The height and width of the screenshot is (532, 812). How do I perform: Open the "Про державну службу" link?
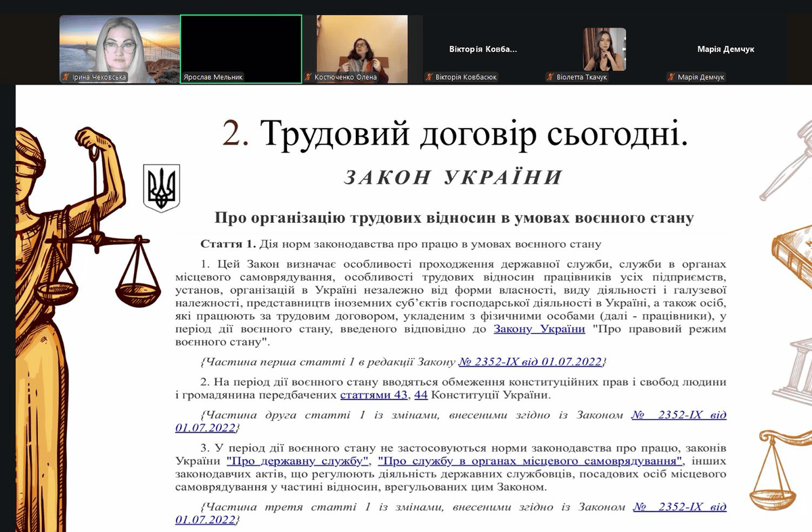298,461
